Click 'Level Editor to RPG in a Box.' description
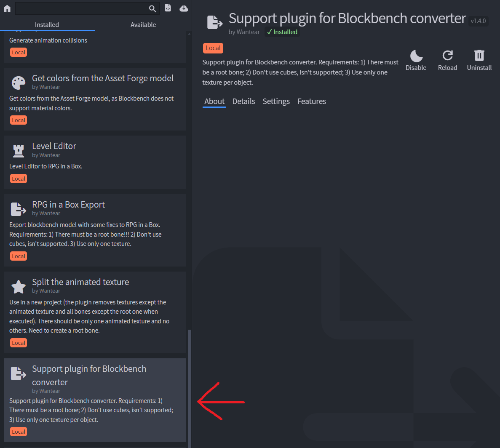The height and width of the screenshot is (448, 500). pos(46,166)
